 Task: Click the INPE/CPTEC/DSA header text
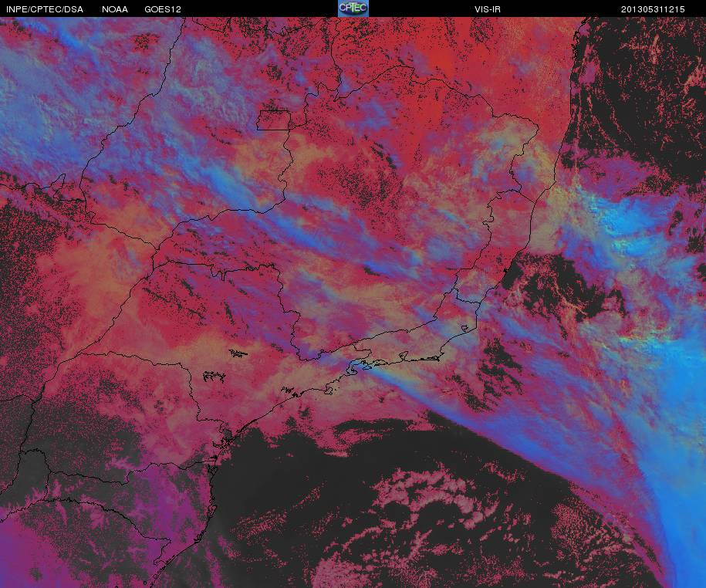point(45,9)
